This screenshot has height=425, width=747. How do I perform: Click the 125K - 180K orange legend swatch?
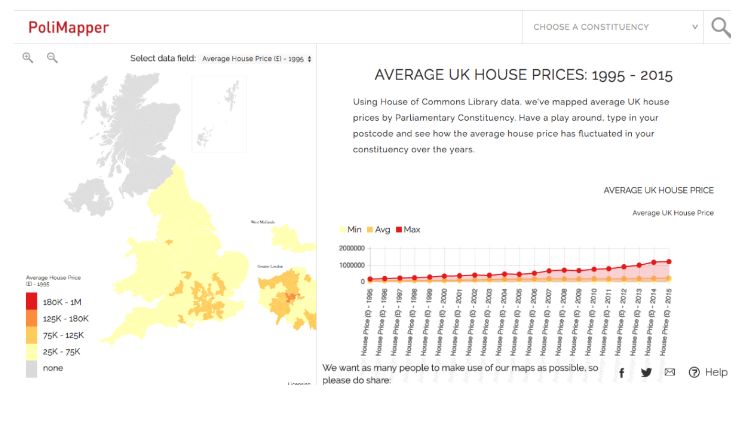33,318
